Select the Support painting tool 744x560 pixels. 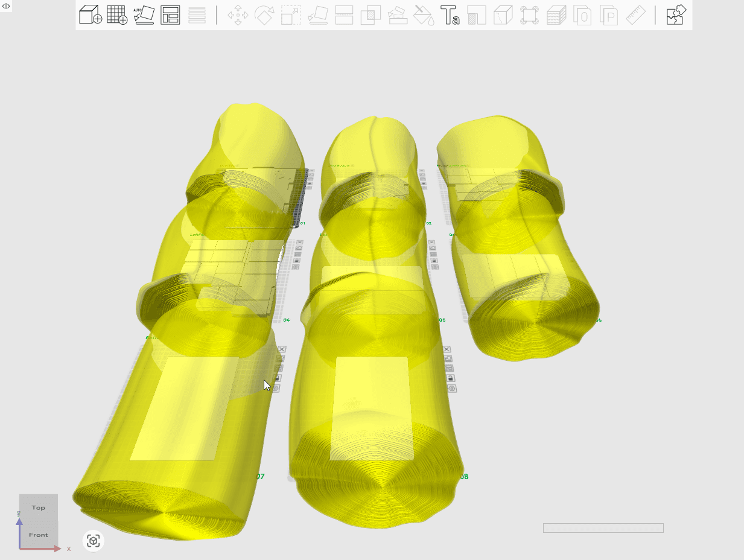397,15
